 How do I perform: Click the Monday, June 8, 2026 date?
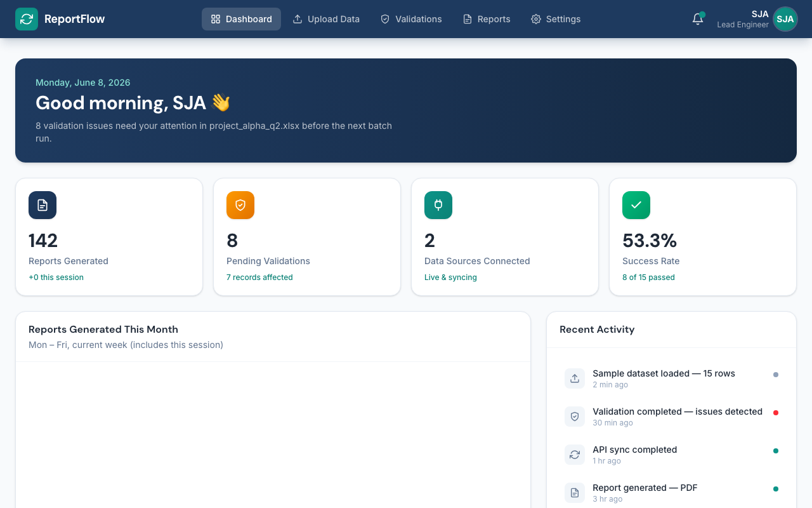point(83,83)
